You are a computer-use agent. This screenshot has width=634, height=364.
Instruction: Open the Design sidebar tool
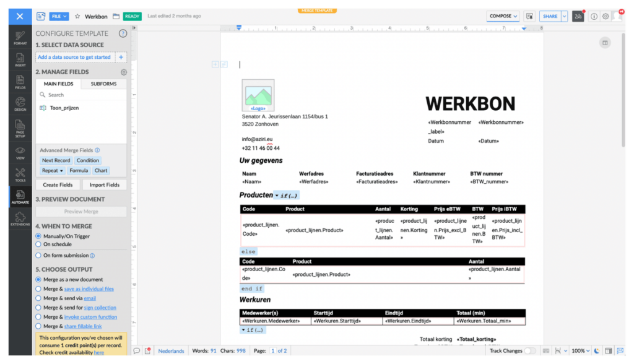click(x=20, y=104)
